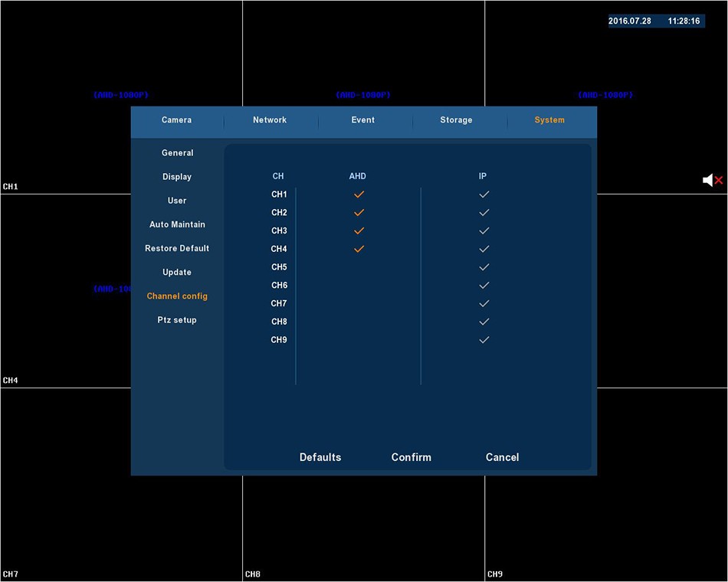
Task: Open General settings in sidebar
Action: point(177,153)
